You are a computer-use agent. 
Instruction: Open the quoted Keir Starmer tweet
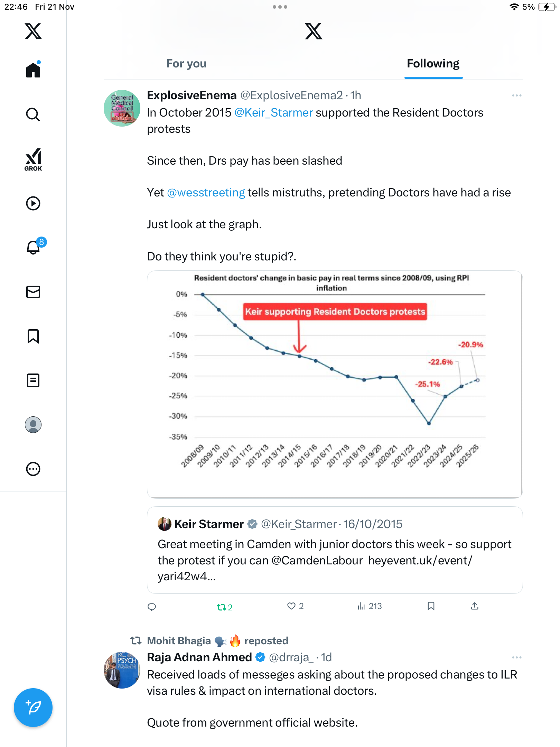(x=335, y=550)
